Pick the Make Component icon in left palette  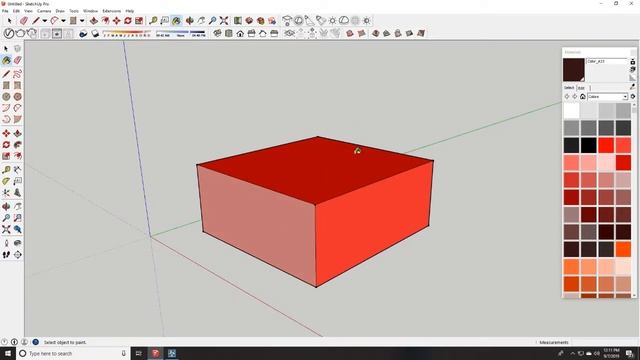(18, 49)
